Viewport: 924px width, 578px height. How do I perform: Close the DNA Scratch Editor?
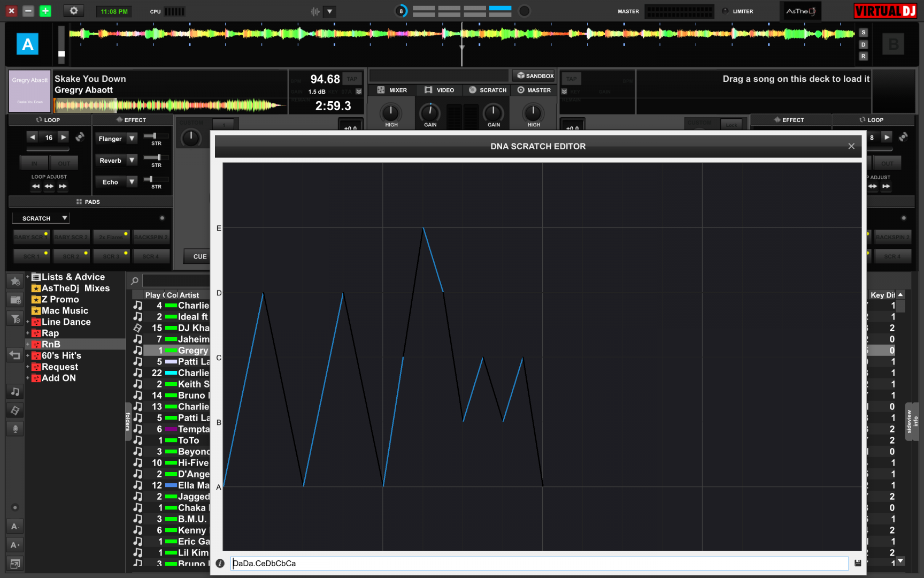click(851, 146)
